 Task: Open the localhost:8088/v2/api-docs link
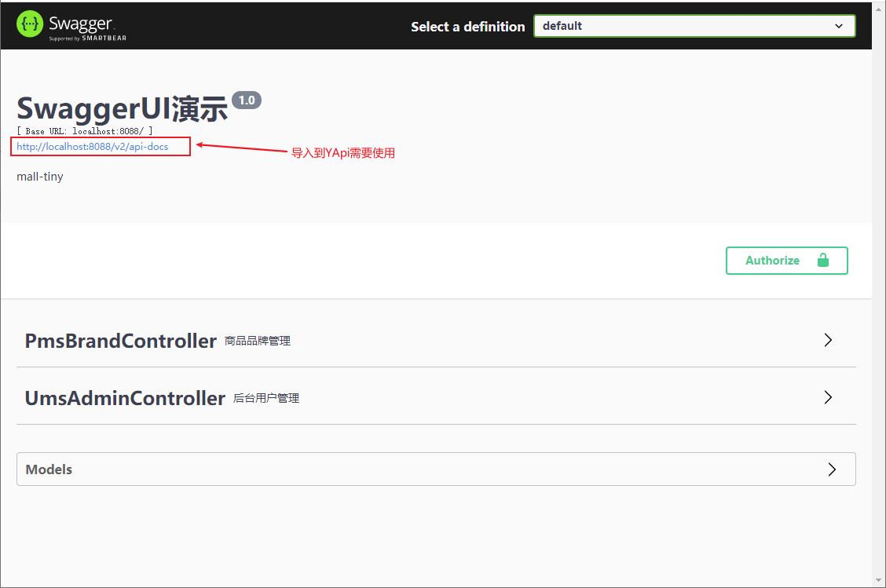[x=93, y=147]
